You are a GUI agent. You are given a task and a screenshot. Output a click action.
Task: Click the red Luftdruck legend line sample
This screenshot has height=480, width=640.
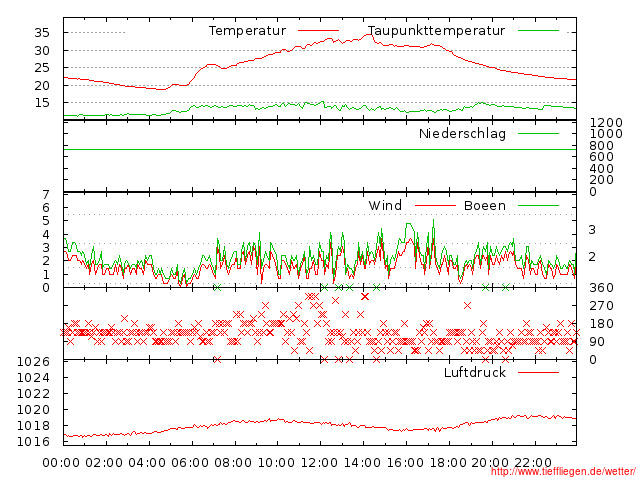tap(539, 373)
